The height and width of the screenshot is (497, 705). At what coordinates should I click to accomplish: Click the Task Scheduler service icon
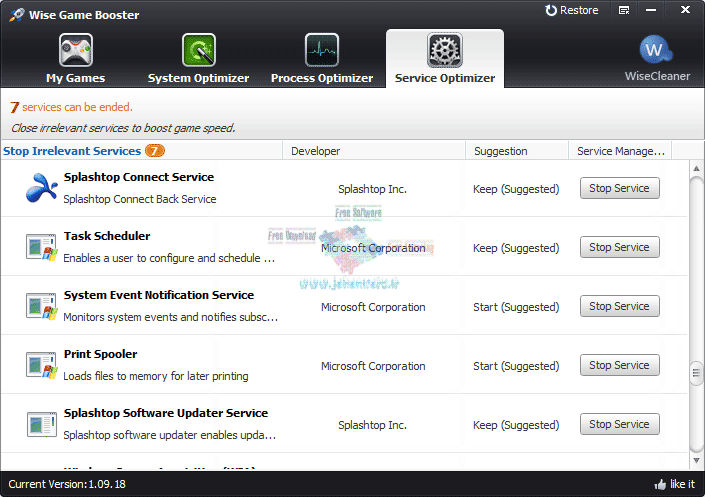tap(41, 247)
